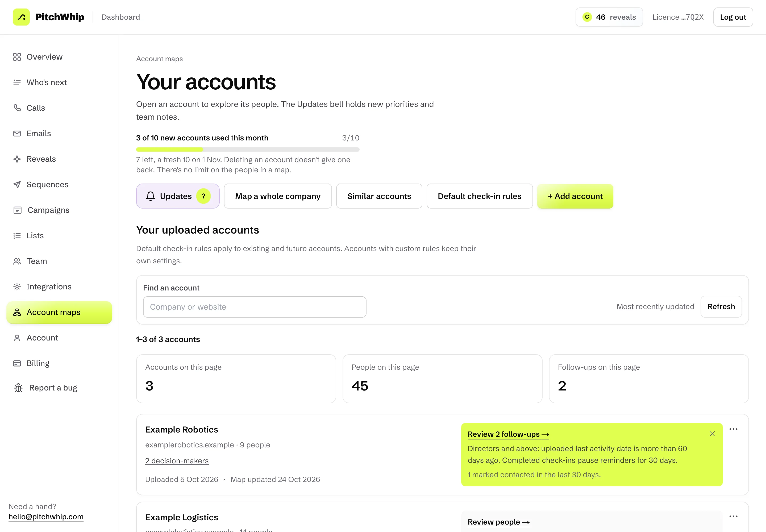Click the question mark badge on Updates
This screenshot has width=766, height=532.
pos(203,196)
